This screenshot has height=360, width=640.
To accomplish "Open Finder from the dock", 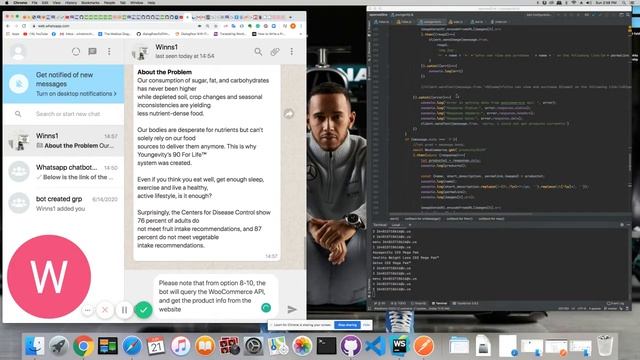I will 34,346.
